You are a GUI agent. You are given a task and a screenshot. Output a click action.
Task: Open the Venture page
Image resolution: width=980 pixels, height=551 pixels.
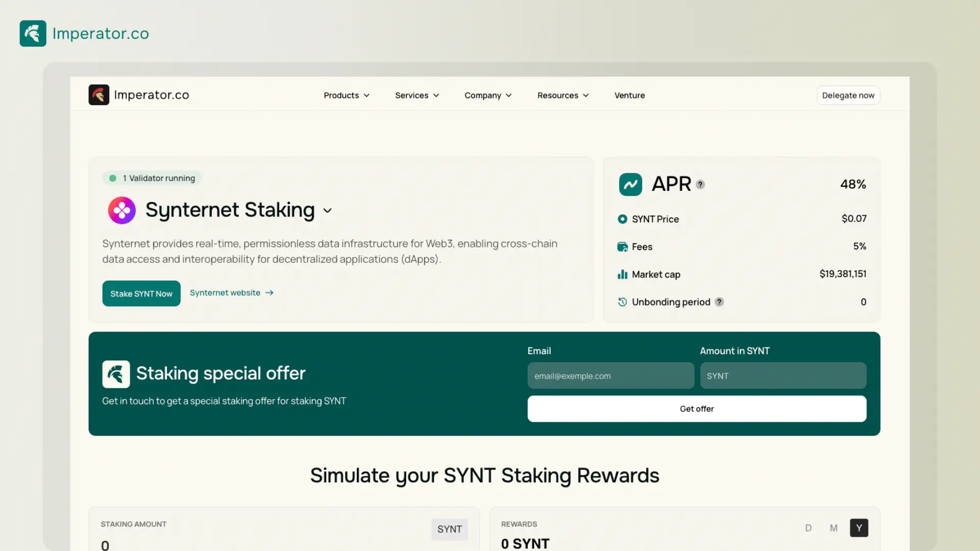point(629,95)
